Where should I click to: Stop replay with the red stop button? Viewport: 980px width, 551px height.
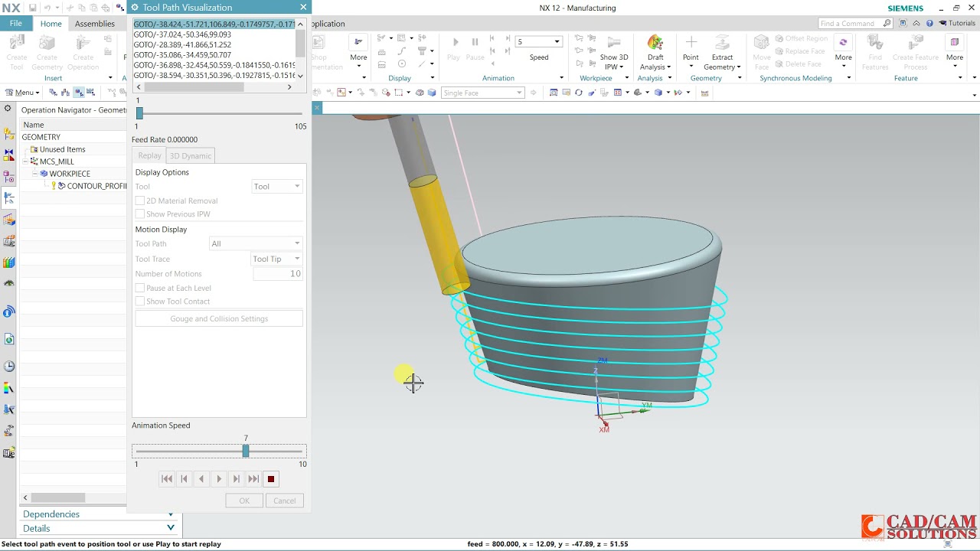coord(270,479)
